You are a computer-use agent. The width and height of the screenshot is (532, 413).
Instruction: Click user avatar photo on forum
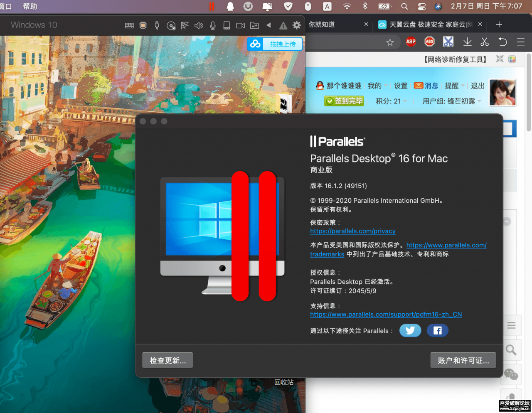(502, 92)
